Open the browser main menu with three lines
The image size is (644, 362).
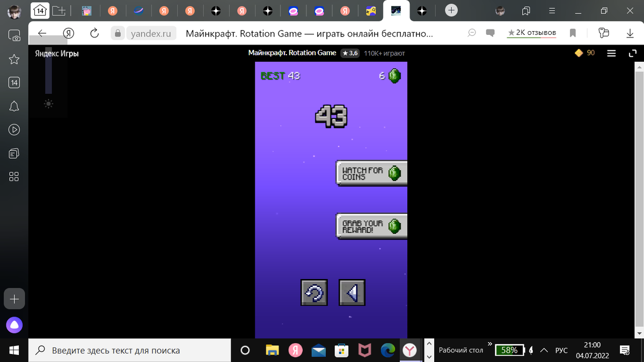(x=553, y=10)
